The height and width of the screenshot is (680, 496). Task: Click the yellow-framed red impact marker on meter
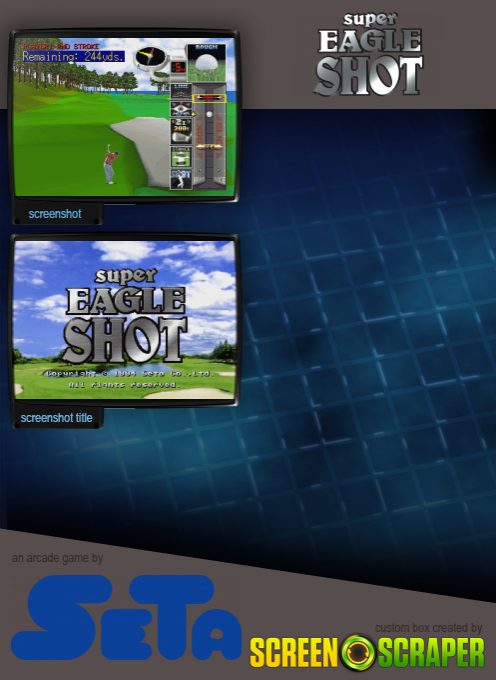209,98
